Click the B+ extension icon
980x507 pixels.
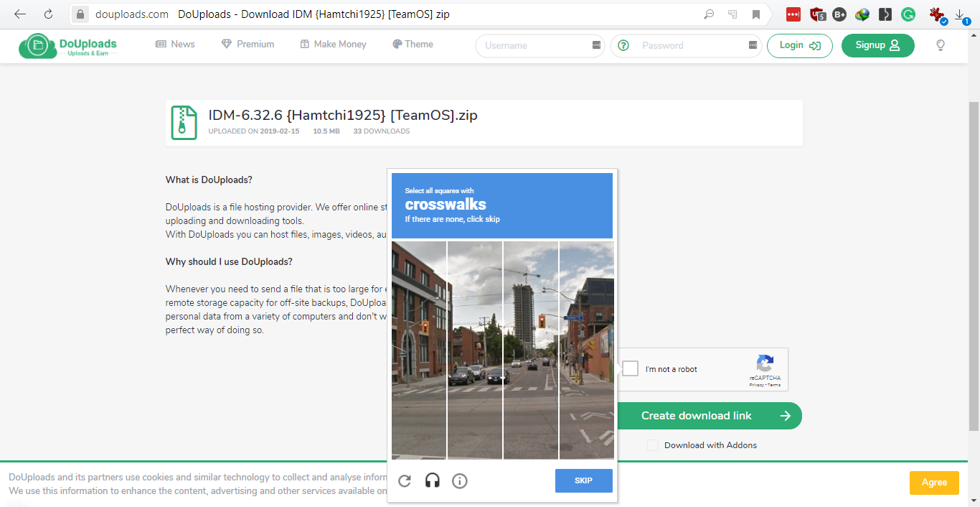(839, 14)
